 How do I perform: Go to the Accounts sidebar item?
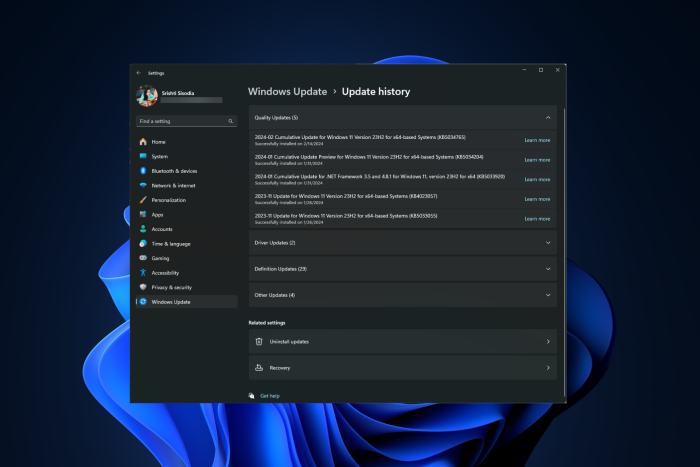(x=187, y=229)
